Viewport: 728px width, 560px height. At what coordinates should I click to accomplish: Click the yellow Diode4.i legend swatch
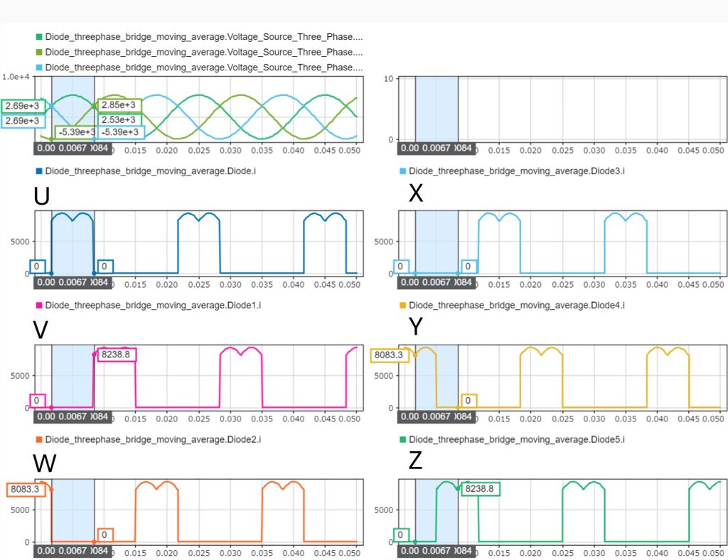coord(403,306)
